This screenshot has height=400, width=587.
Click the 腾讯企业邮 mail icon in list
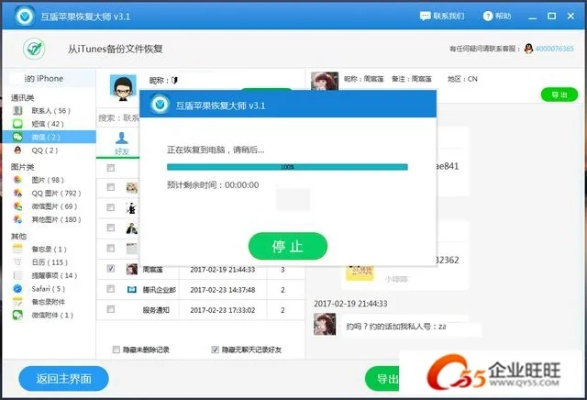pyautogui.click(x=132, y=290)
